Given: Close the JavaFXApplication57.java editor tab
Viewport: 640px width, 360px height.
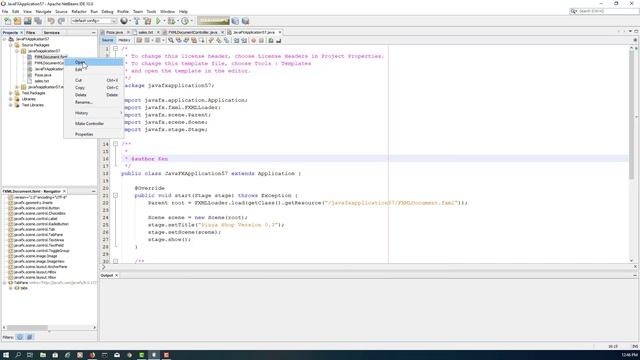Looking at the screenshot, I should [x=280, y=32].
